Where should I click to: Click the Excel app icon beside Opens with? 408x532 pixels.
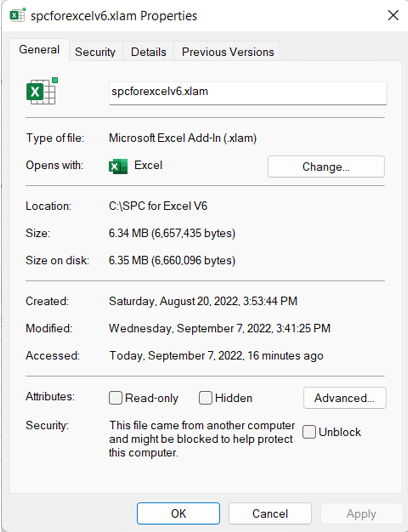pyautogui.click(x=118, y=166)
